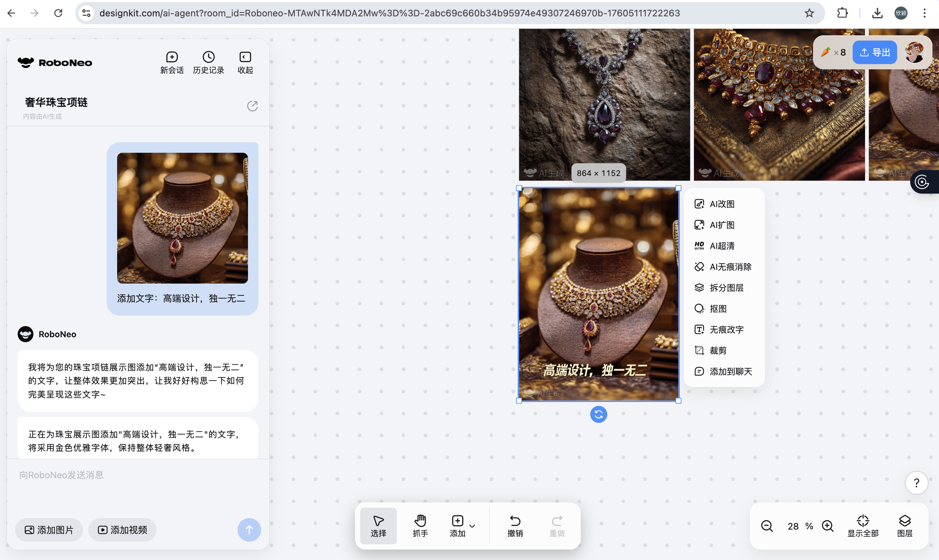Activate the select (选择) tool
The width and height of the screenshot is (939, 560).
click(378, 526)
